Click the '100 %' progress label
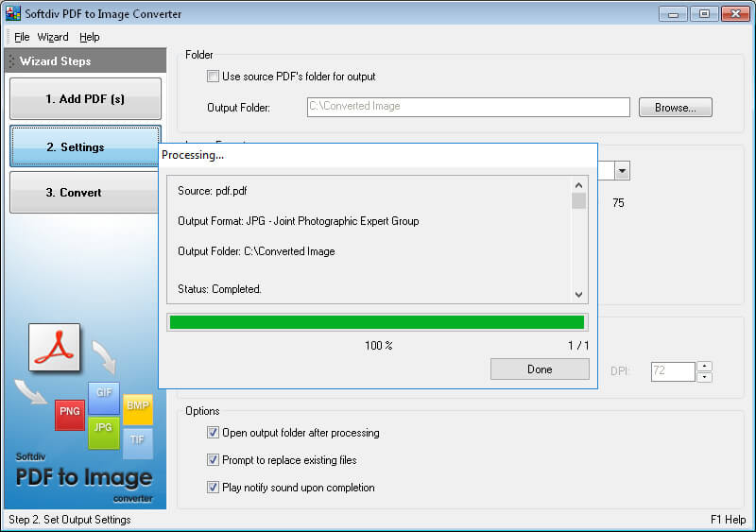The width and height of the screenshot is (756, 532). coord(379,345)
